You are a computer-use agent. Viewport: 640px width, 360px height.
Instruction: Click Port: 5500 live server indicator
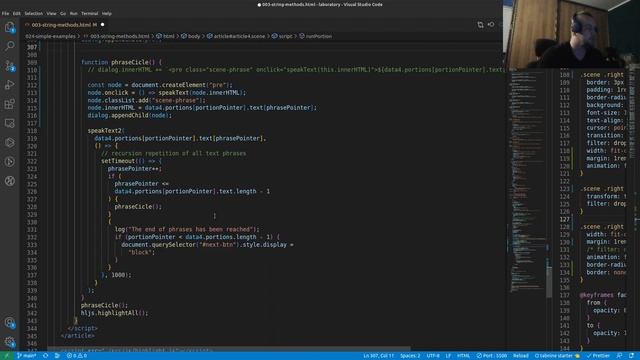(x=491, y=356)
